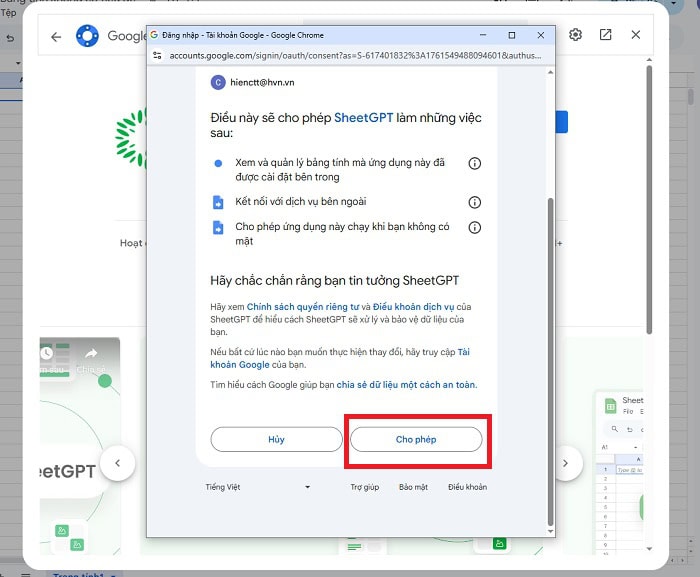This screenshot has height=577, width=700.
Task: Click the next arrow of screenshot carousel
Action: [566, 463]
